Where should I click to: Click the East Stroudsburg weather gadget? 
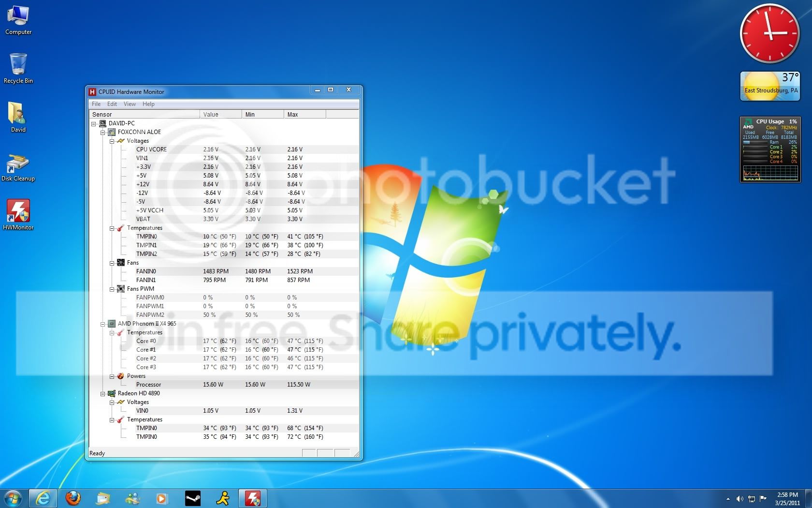[770, 86]
